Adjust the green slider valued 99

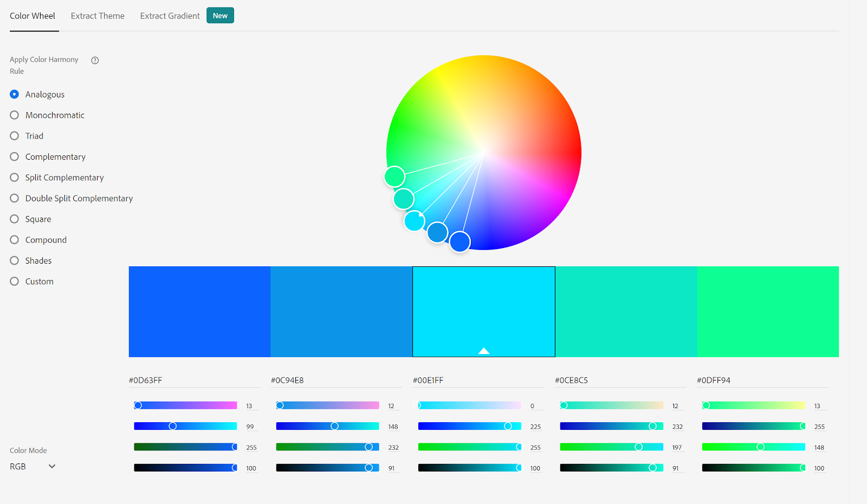click(185, 426)
